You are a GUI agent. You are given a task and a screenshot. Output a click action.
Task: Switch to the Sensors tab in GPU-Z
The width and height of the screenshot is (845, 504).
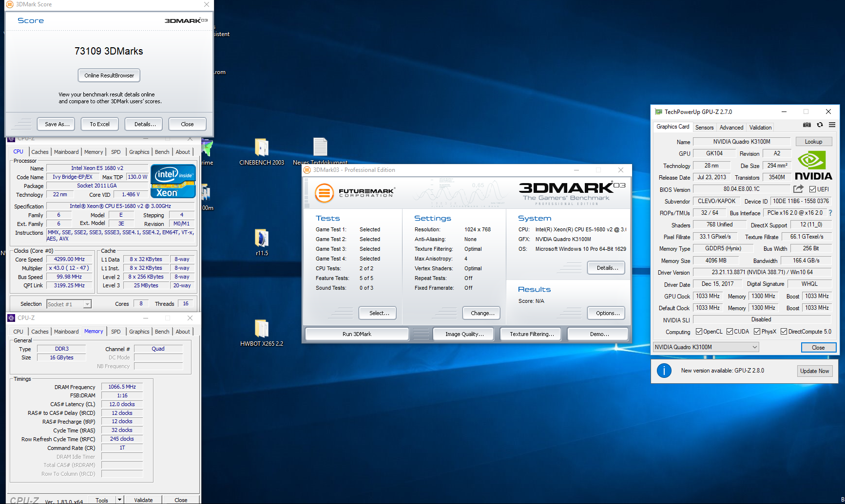pos(704,128)
